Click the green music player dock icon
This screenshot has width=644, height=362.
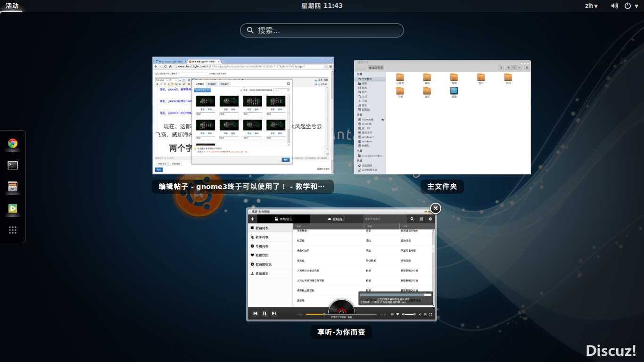click(13, 208)
